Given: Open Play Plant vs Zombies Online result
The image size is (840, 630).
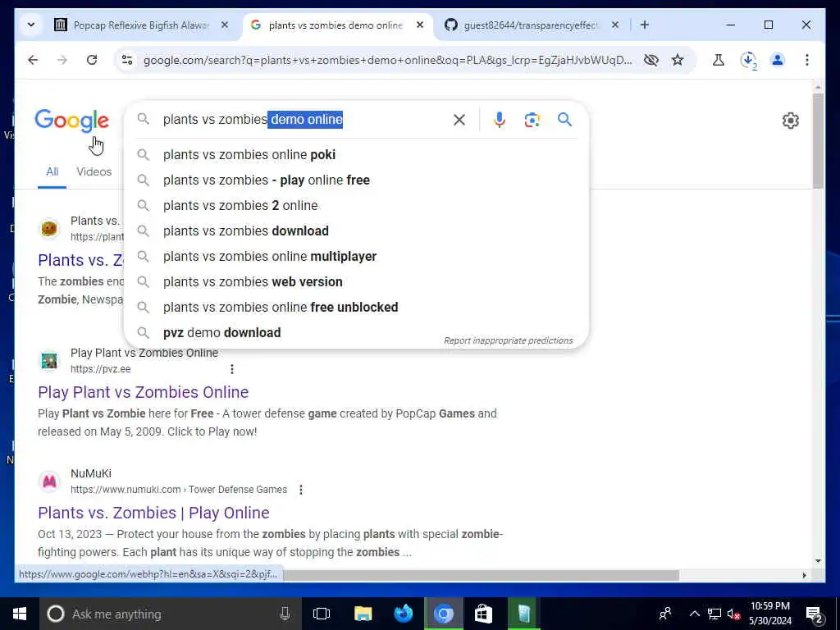Looking at the screenshot, I should (x=143, y=392).
